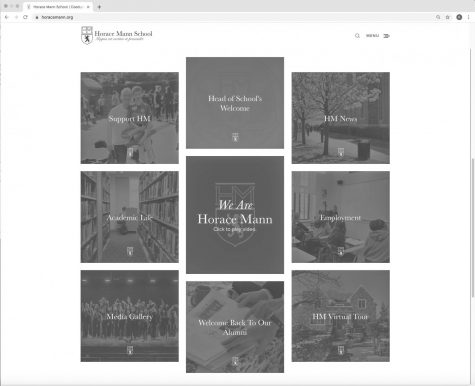Image resolution: width=475 pixels, height=386 pixels.
Task: Click the crest icon on Alumni tile
Action: 235,361
